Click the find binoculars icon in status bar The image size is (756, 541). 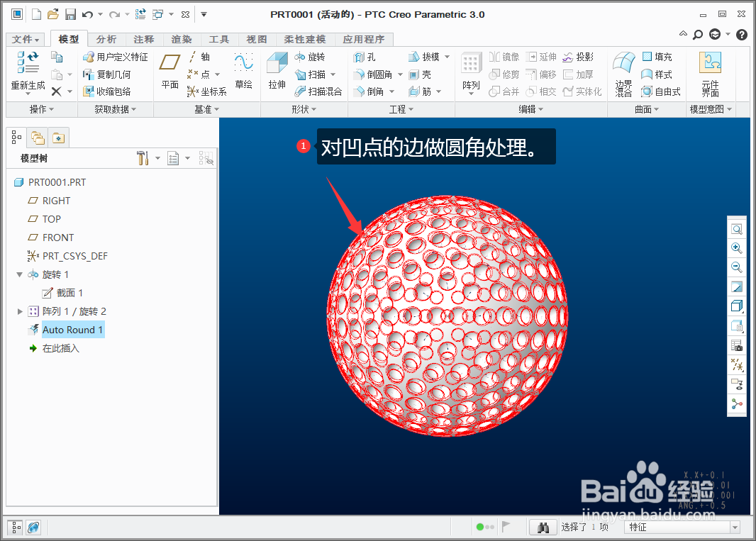[543, 528]
